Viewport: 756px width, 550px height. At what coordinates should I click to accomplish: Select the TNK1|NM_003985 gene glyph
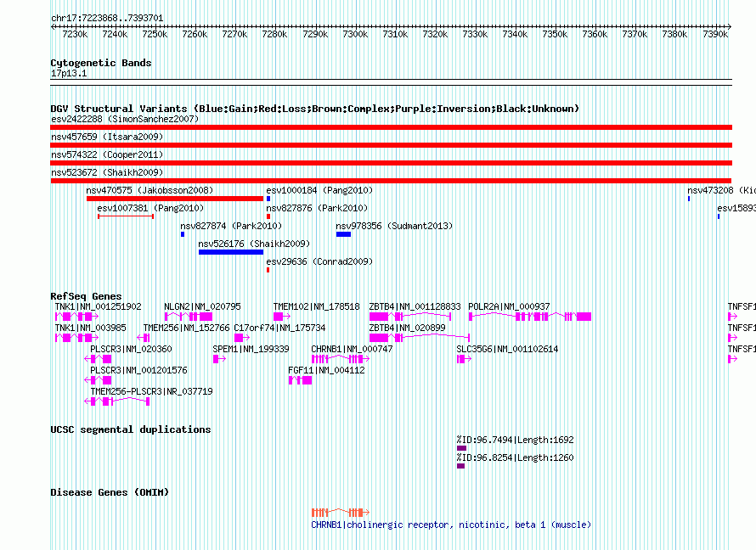pyautogui.click(x=76, y=338)
